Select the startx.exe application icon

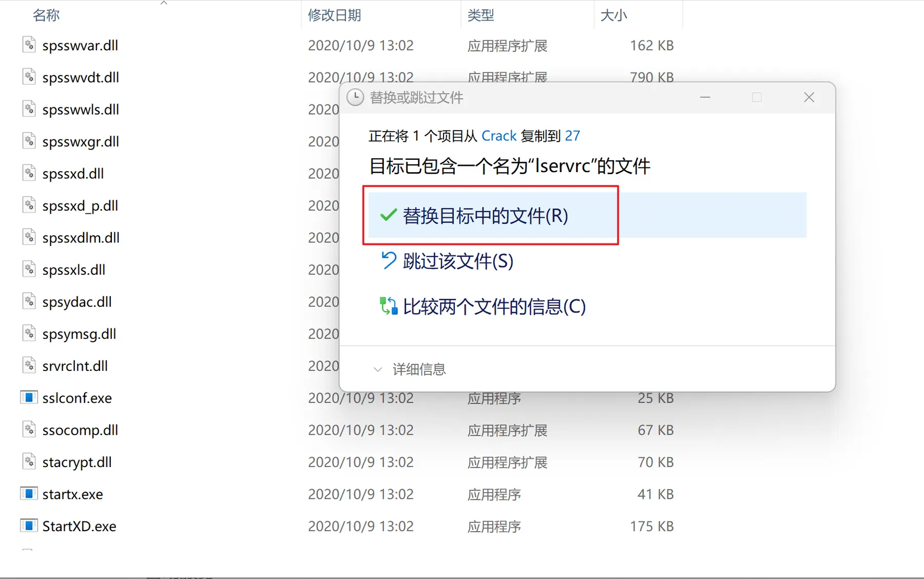[29, 494]
